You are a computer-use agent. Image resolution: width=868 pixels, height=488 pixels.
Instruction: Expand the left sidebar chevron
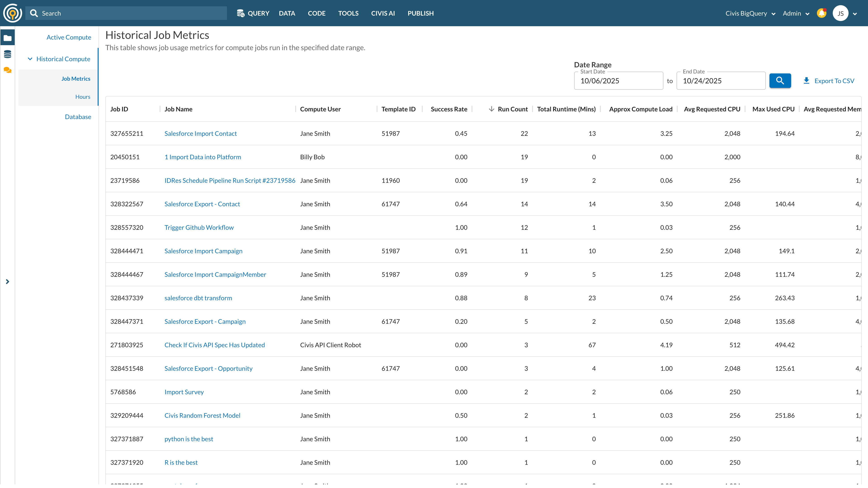click(7, 282)
